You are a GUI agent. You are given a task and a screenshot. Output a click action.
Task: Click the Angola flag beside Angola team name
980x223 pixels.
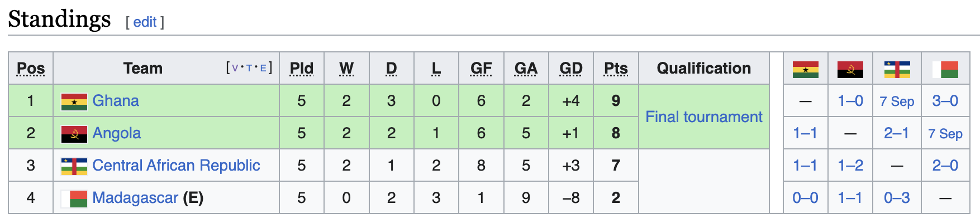click(74, 134)
